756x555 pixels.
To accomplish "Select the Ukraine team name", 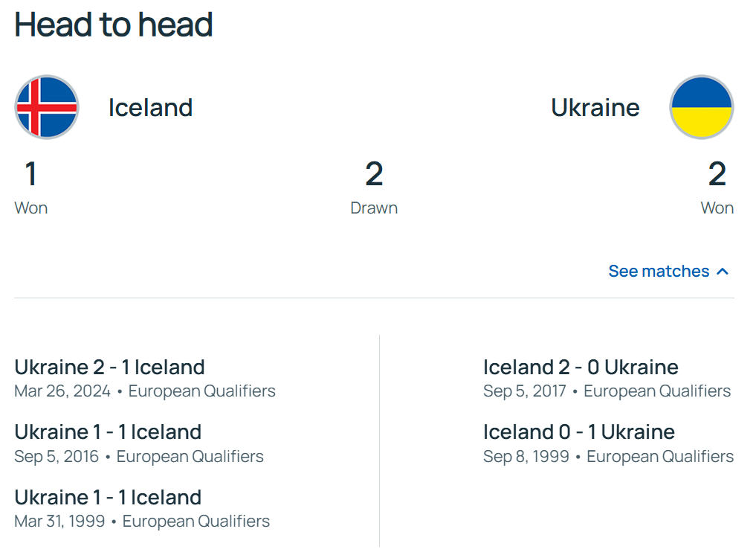I will 595,108.
